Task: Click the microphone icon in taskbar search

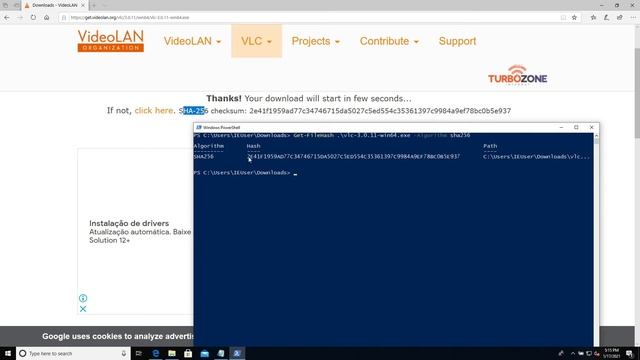Action: click(124, 353)
